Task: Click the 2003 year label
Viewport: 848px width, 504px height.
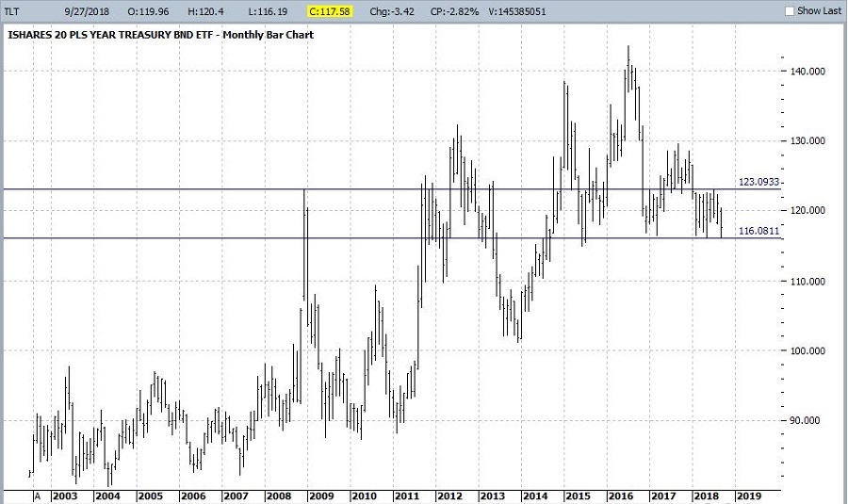Action: [65, 496]
